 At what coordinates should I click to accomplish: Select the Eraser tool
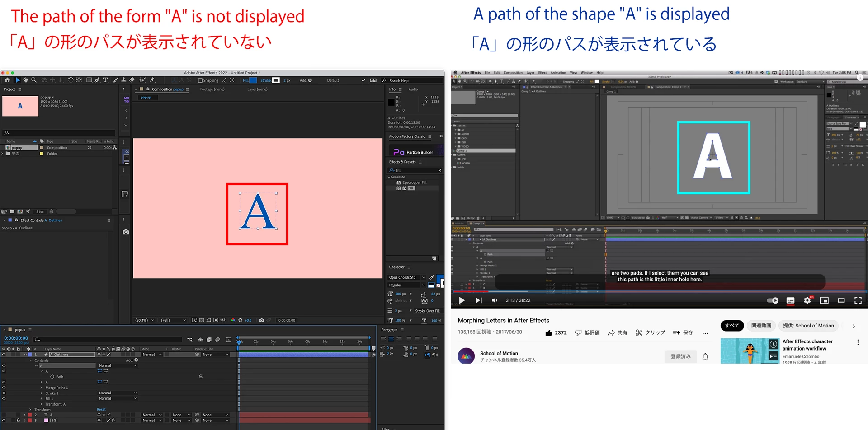(x=132, y=80)
